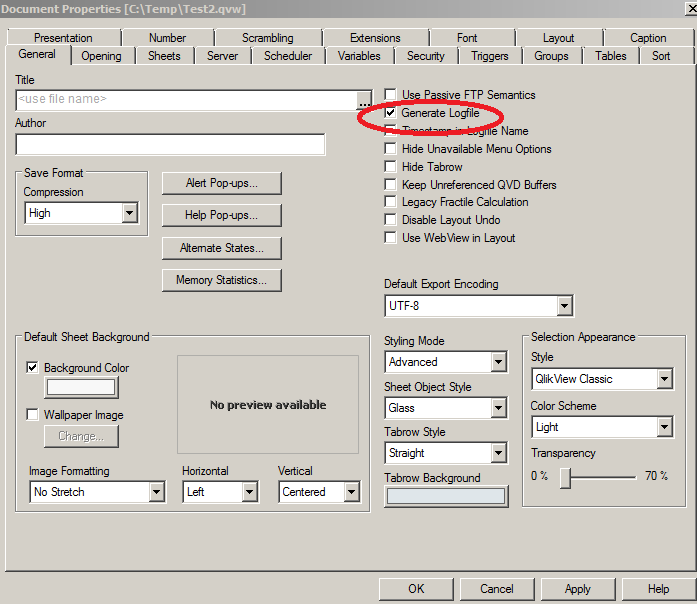Click into the Author input field
The image size is (697, 604).
coord(170,144)
